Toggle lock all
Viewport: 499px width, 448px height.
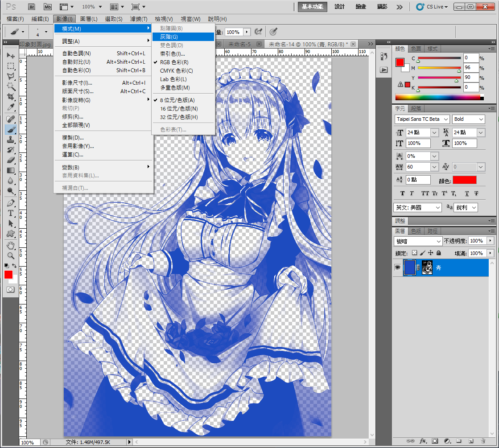438,253
